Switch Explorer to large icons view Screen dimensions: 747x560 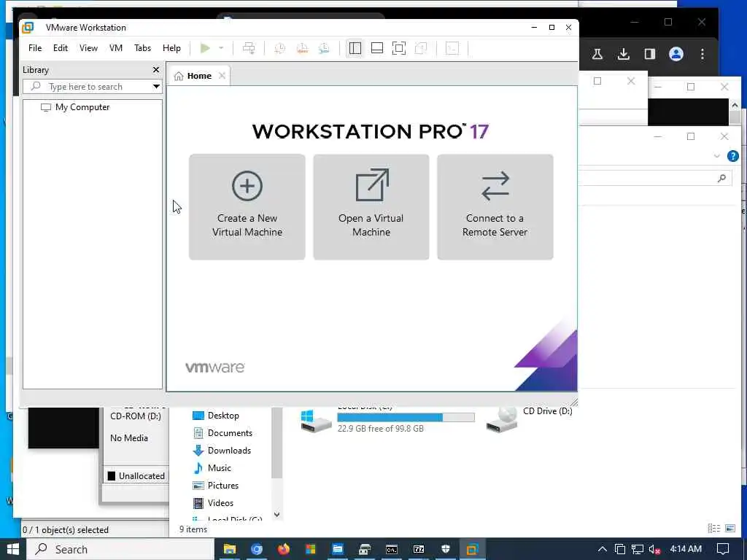(729, 528)
